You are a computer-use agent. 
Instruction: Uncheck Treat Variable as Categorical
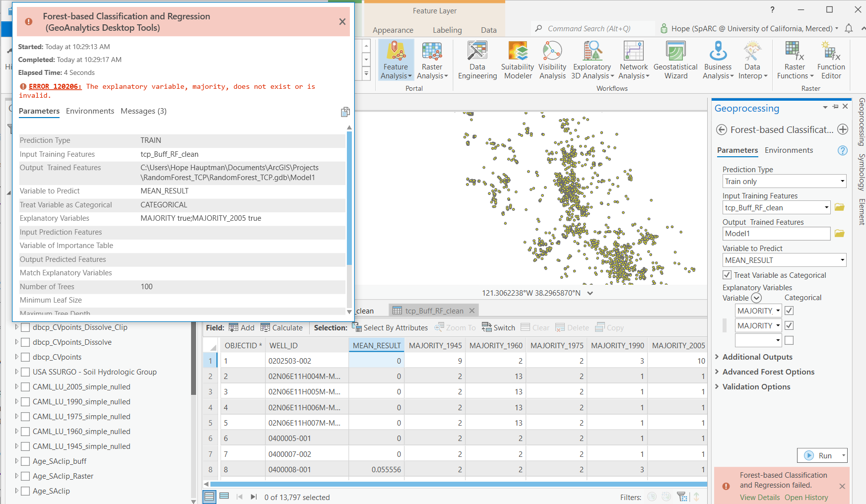tap(727, 275)
